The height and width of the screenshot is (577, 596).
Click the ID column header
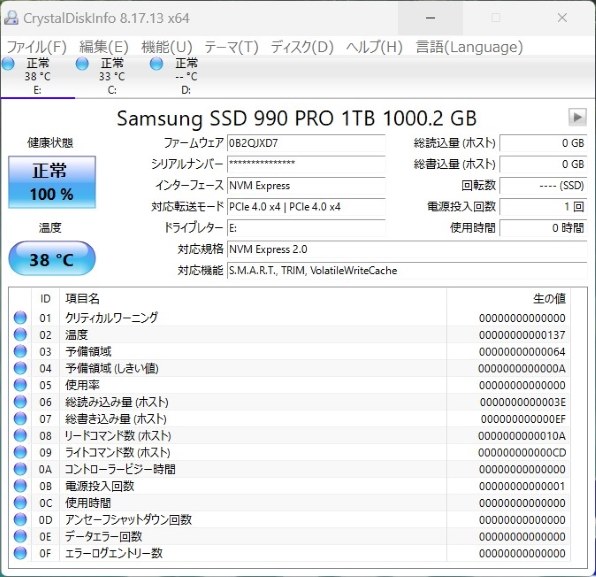[45, 299]
